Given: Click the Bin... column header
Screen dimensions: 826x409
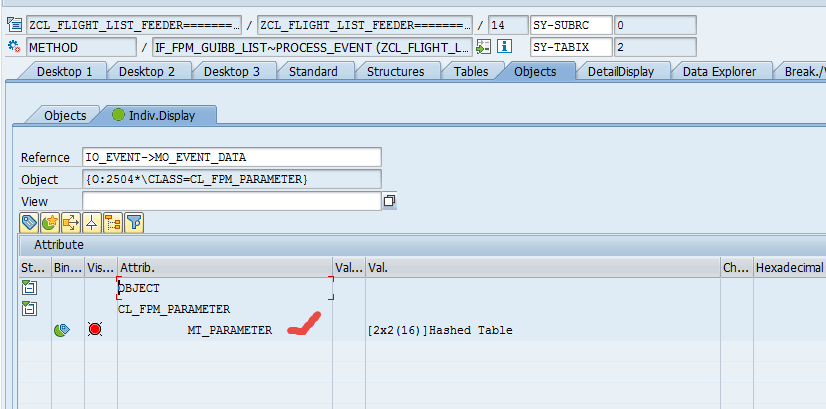Looking at the screenshot, I should [67, 268].
